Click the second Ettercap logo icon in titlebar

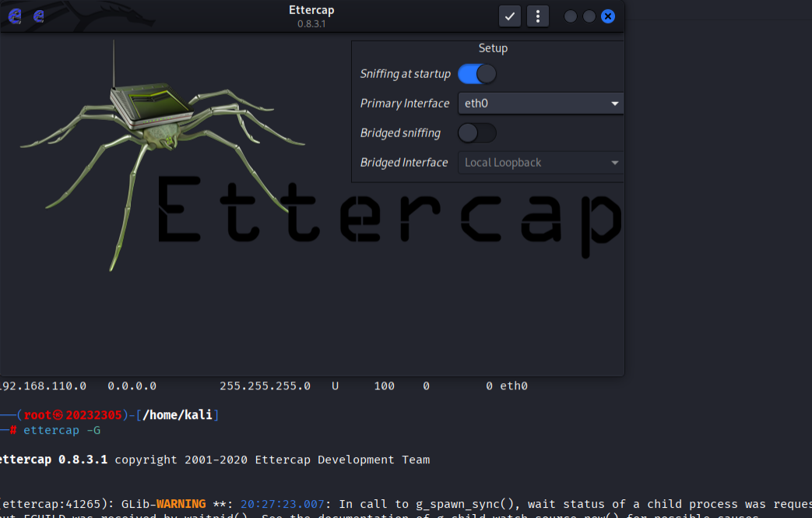tap(39, 16)
